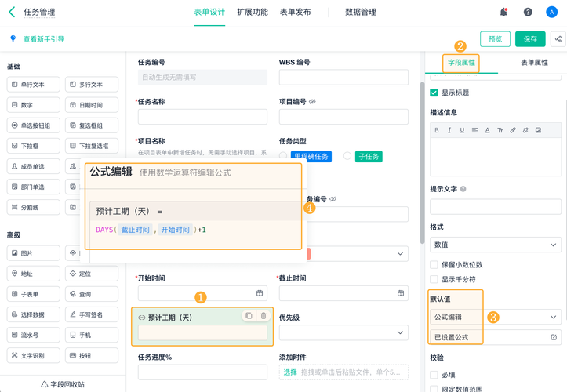Click the 提示文字 help tooltip icon

click(x=463, y=189)
